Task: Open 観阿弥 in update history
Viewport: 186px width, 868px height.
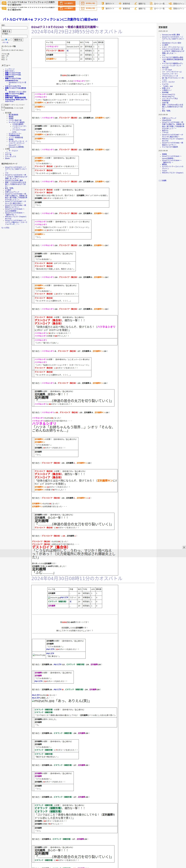Action: point(164,164)
